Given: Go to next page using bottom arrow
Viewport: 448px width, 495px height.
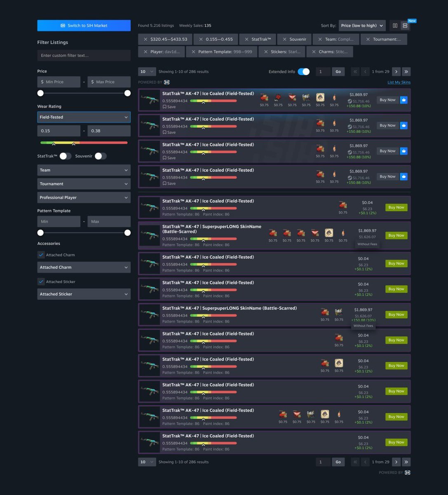Looking at the screenshot, I should coord(396,462).
